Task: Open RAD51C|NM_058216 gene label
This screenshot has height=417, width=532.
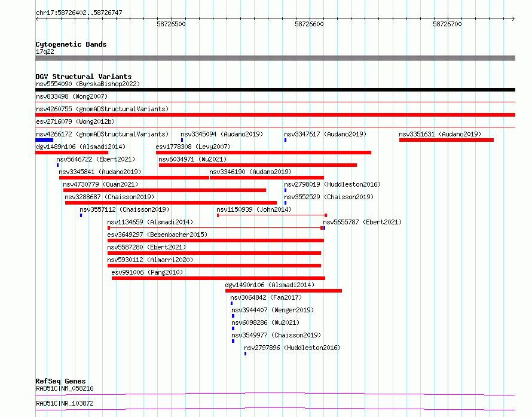Action: (65, 388)
